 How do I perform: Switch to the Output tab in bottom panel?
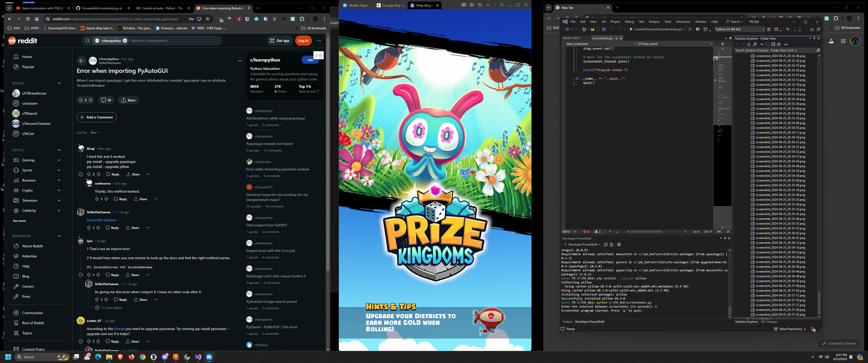point(567,322)
